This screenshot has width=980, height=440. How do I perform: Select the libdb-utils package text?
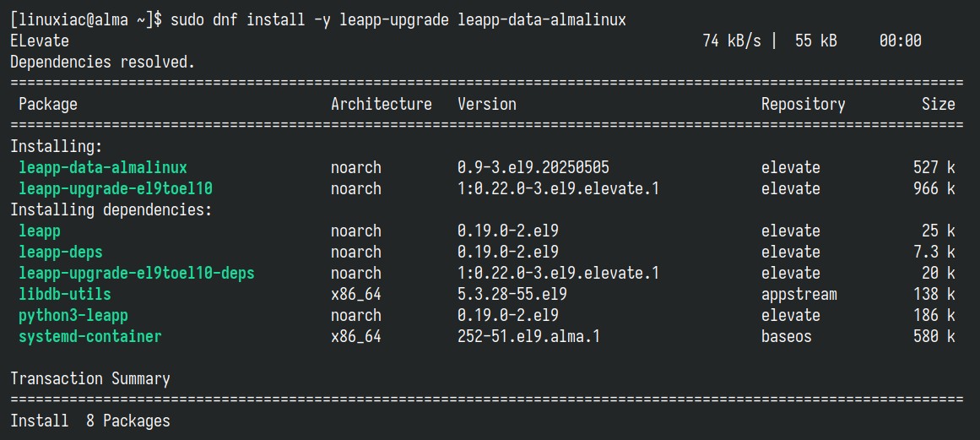click(x=65, y=294)
